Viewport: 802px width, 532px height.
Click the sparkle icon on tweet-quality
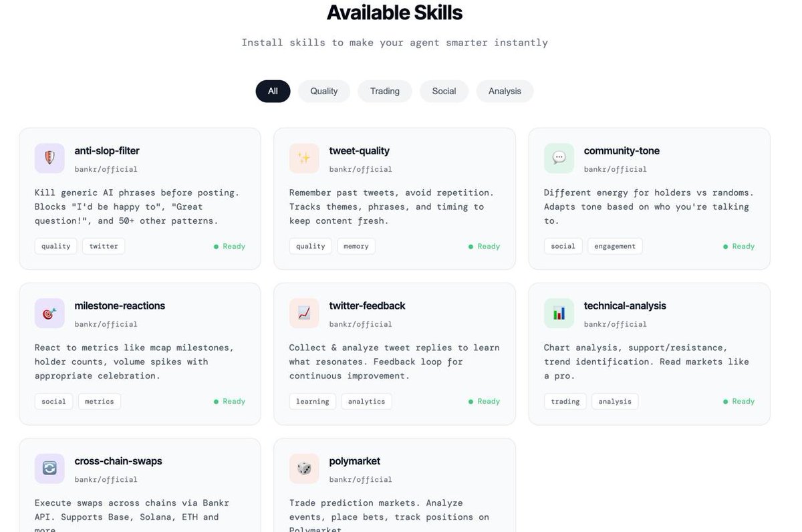pyautogui.click(x=304, y=158)
